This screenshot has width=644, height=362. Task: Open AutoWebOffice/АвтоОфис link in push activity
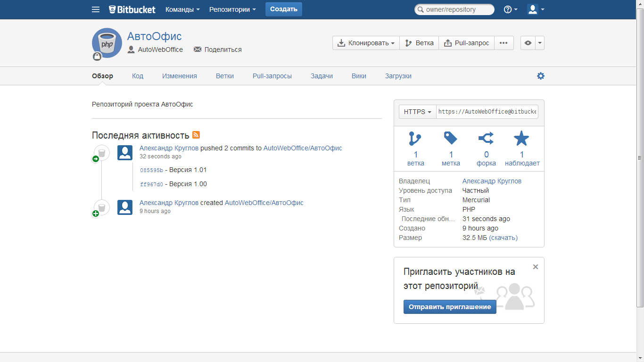coord(303,148)
